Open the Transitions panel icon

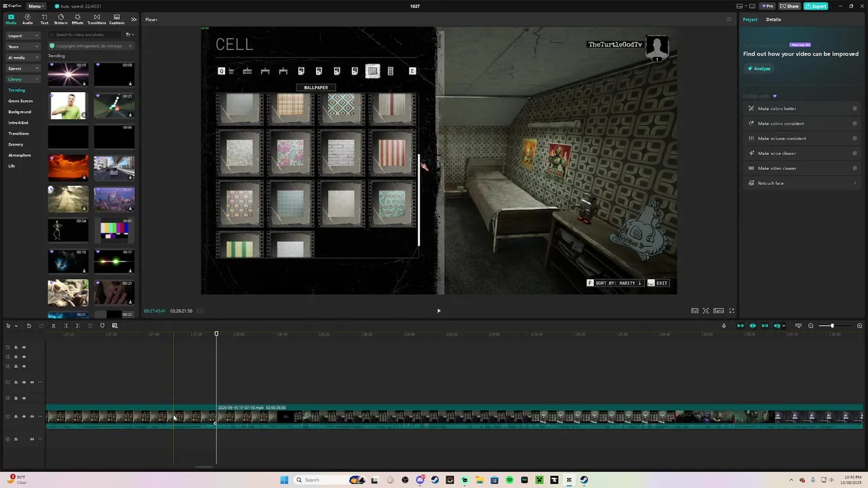(x=96, y=19)
